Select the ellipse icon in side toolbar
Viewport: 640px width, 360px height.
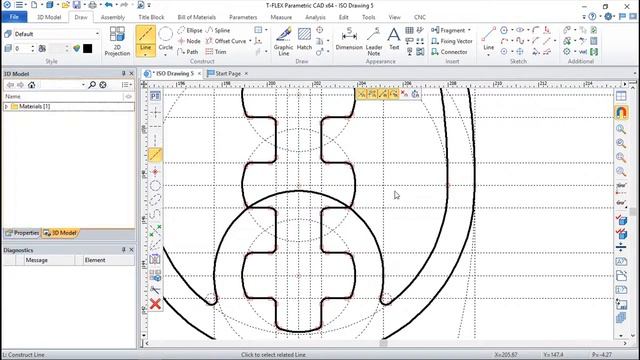pos(155,200)
